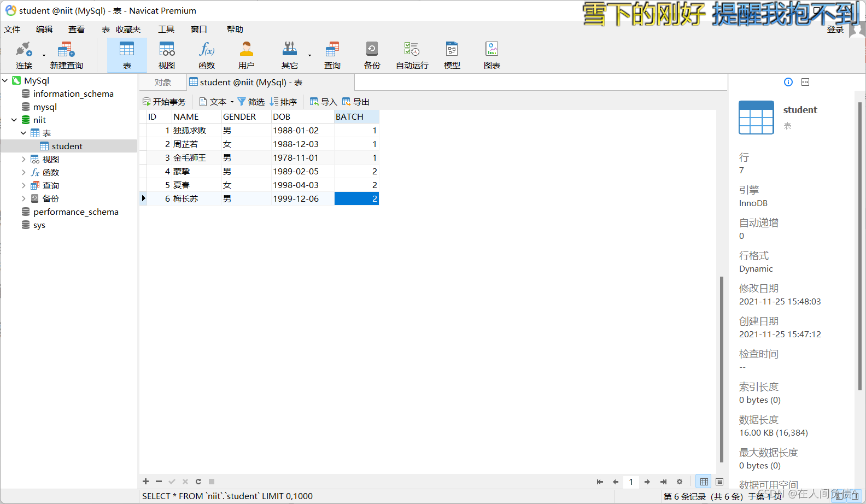Select the 表 Table toolbar icon

pos(127,55)
